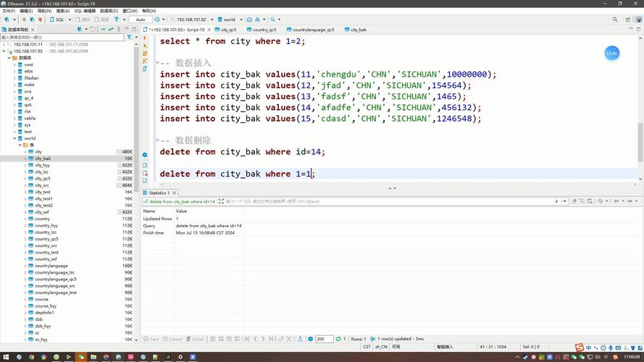Go to first row in results
The height and width of the screenshot is (362, 644).
247,339
